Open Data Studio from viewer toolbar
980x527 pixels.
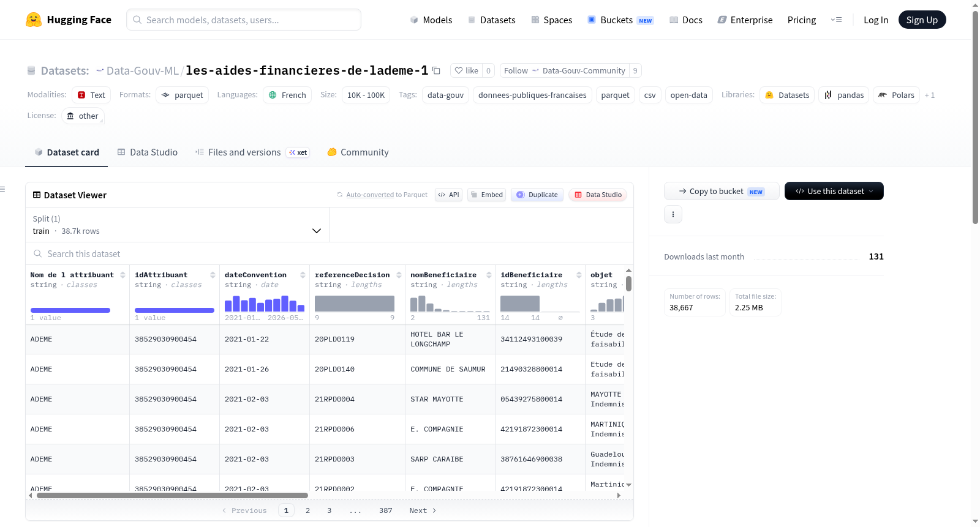598,195
